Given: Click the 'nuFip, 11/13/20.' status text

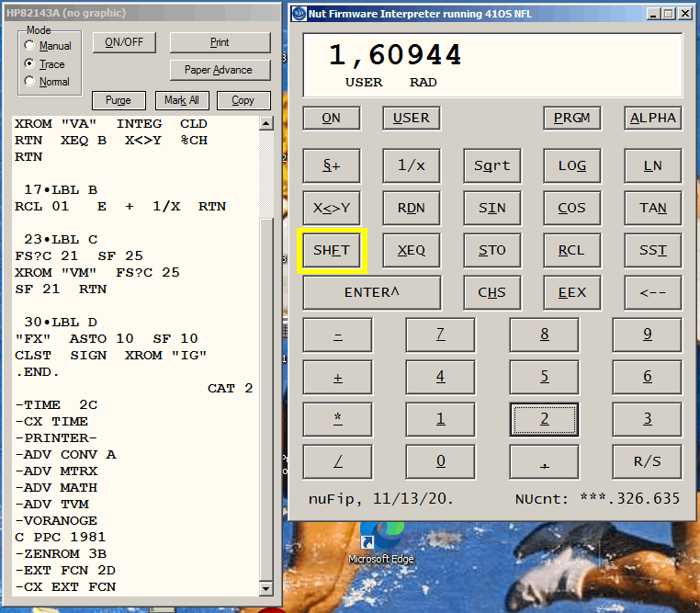Looking at the screenshot, I should [x=381, y=499].
